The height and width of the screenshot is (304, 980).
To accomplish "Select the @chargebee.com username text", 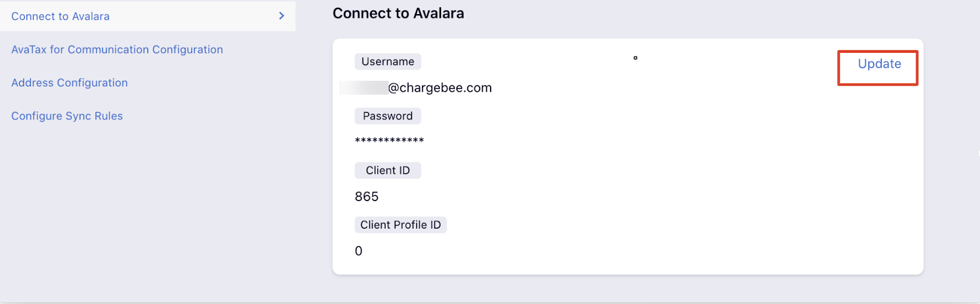I will (440, 88).
